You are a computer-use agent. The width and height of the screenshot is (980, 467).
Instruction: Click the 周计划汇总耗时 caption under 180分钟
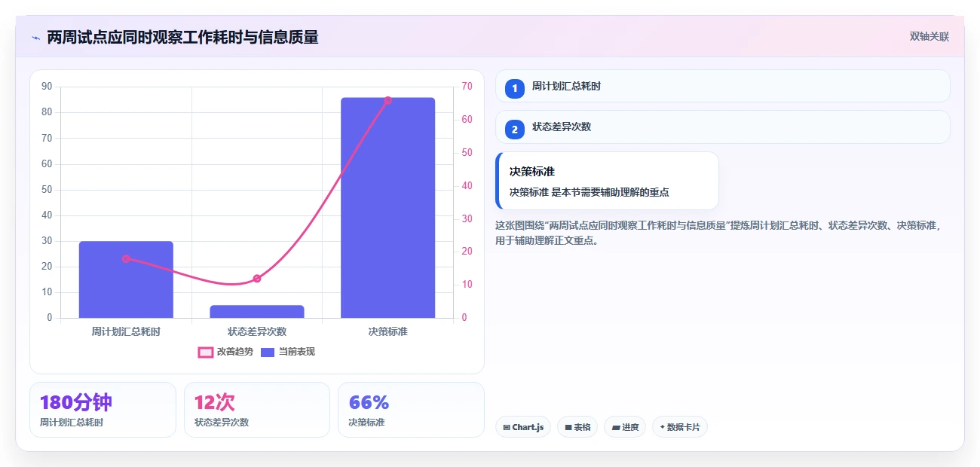tap(72, 423)
